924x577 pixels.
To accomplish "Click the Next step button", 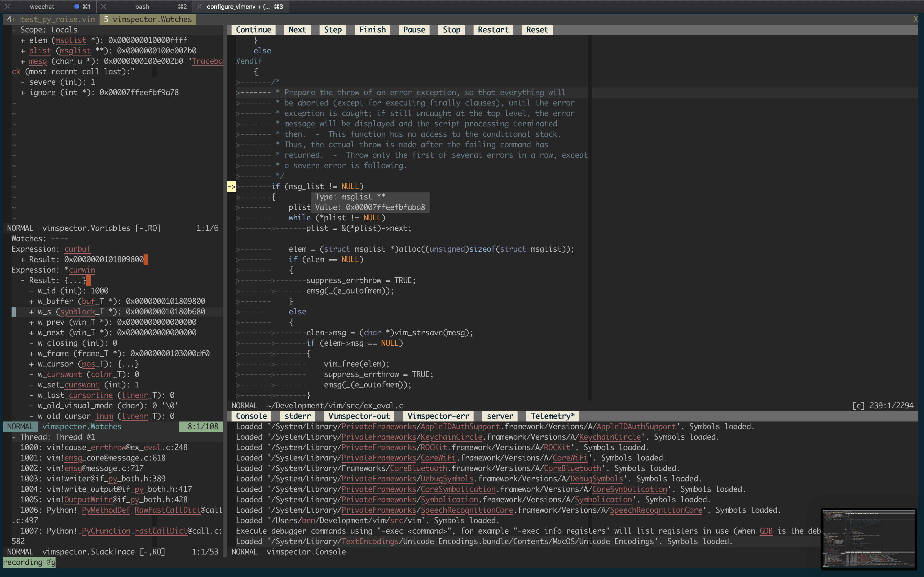I will pyautogui.click(x=297, y=29).
